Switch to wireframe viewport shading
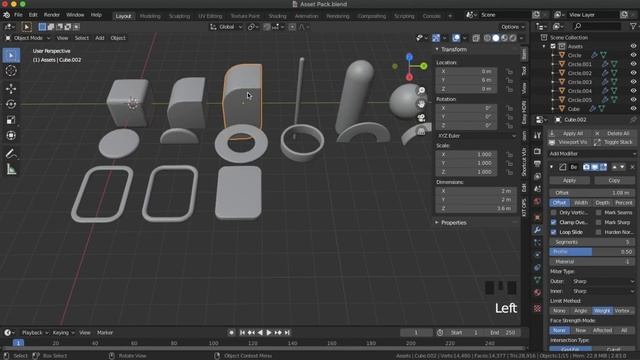The width and height of the screenshot is (640, 360). click(x=487, y=38)
